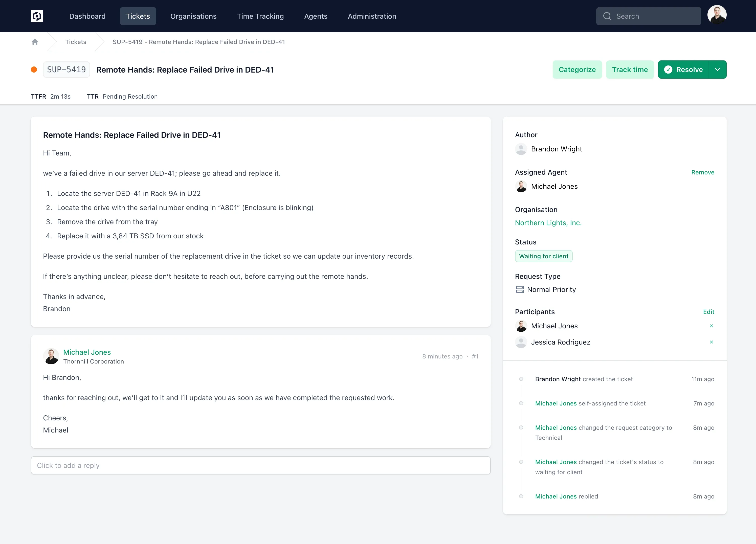Open the user profile avatar menu
Image resolution: width=756 pixels, height=544 pixels.
(717, 15)
